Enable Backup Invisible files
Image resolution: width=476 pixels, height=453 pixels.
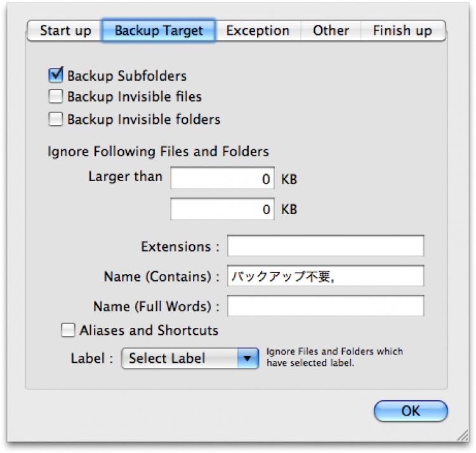click(56, 97)
